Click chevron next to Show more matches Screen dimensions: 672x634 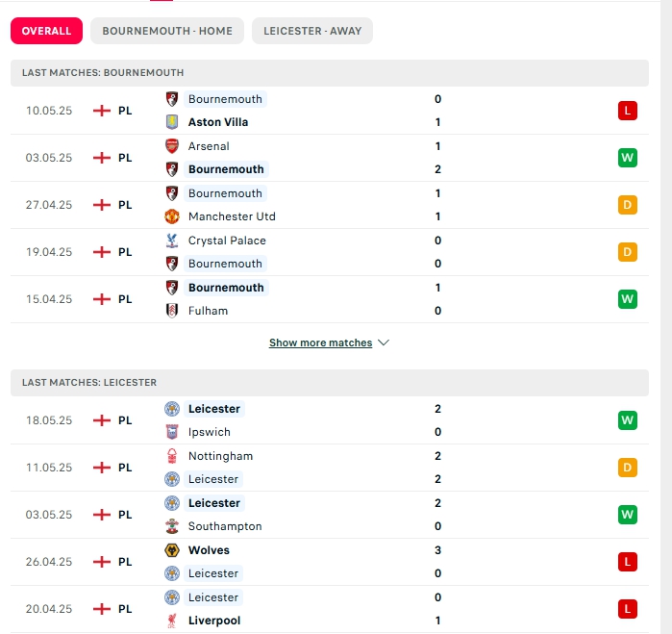point(384,342)
